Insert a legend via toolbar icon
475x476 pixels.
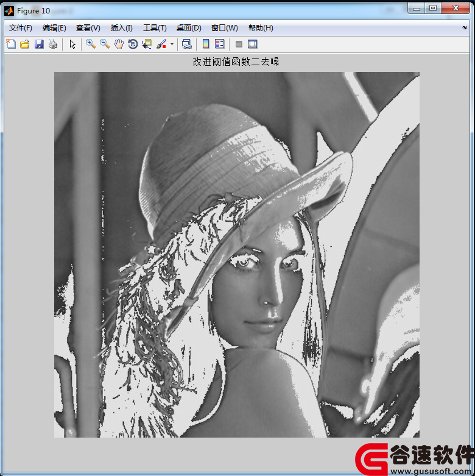(x=220, y=44)
